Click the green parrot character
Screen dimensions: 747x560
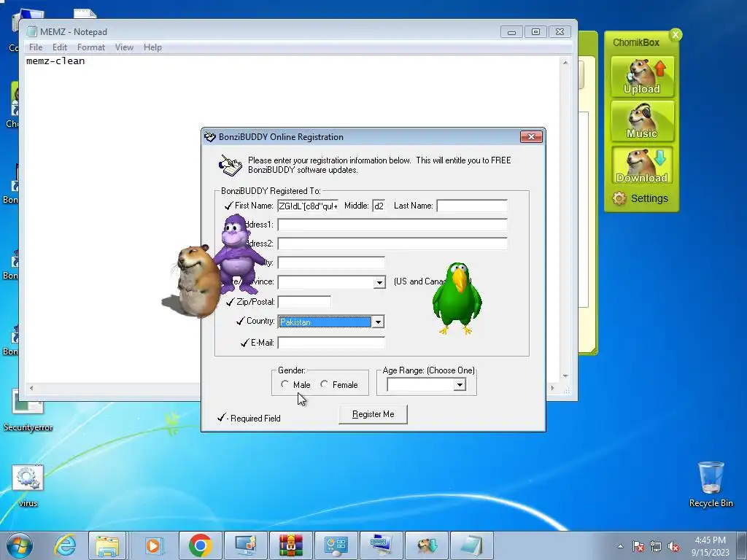[457, 298]
